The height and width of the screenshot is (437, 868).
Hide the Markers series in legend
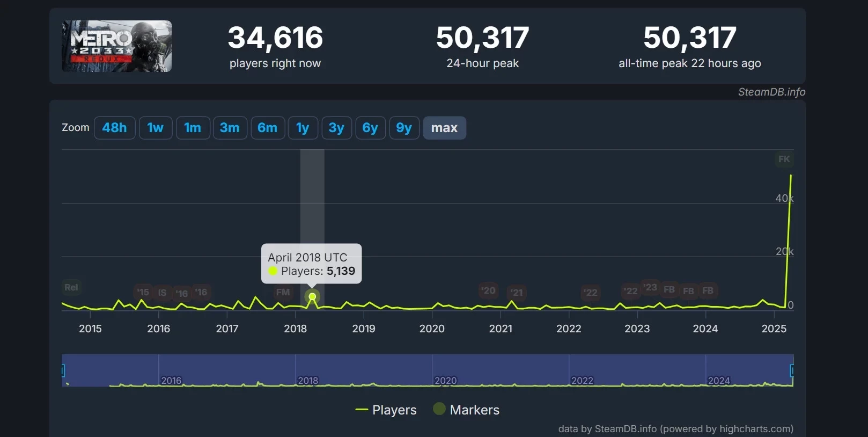coord(467,410)
